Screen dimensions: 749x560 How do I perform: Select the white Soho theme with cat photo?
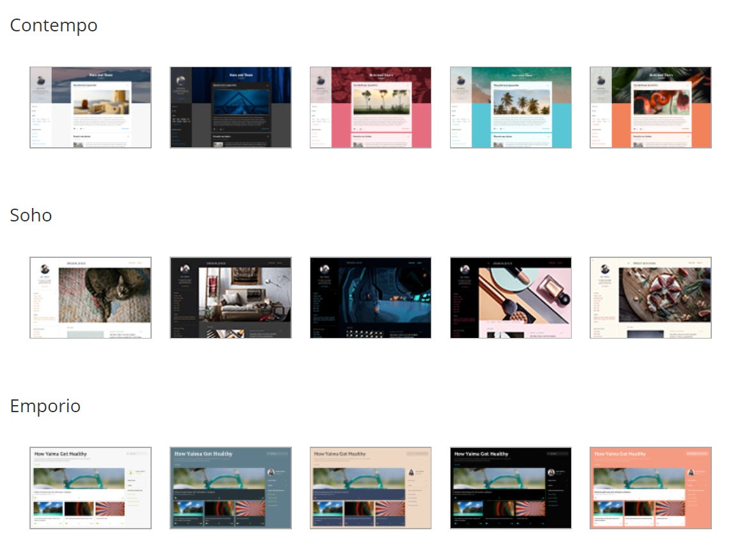[90, 298]
